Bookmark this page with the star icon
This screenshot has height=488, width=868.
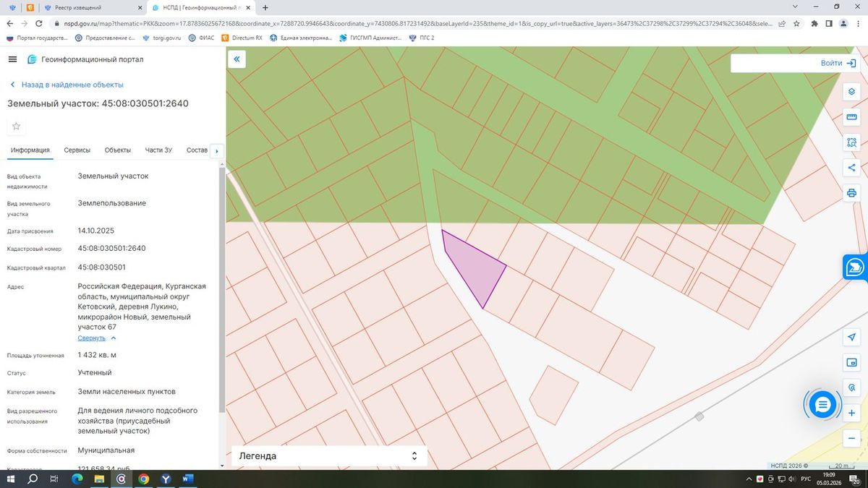pos(796,23)
